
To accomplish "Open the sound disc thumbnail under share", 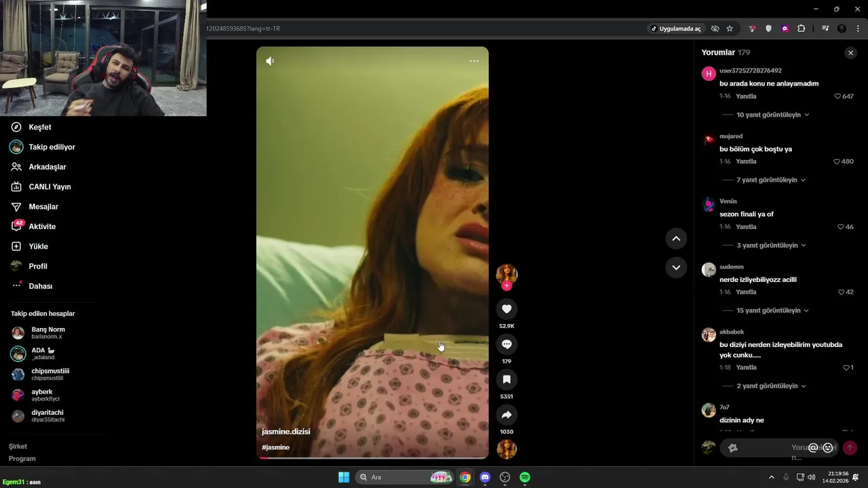I will tap(507, 449).
